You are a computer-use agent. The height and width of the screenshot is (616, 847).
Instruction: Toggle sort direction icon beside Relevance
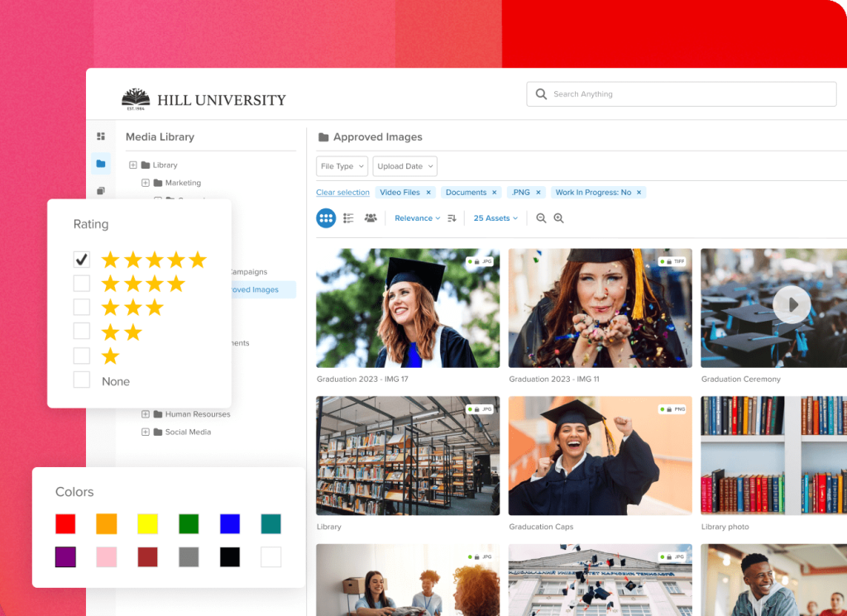[x=452, y=218]
